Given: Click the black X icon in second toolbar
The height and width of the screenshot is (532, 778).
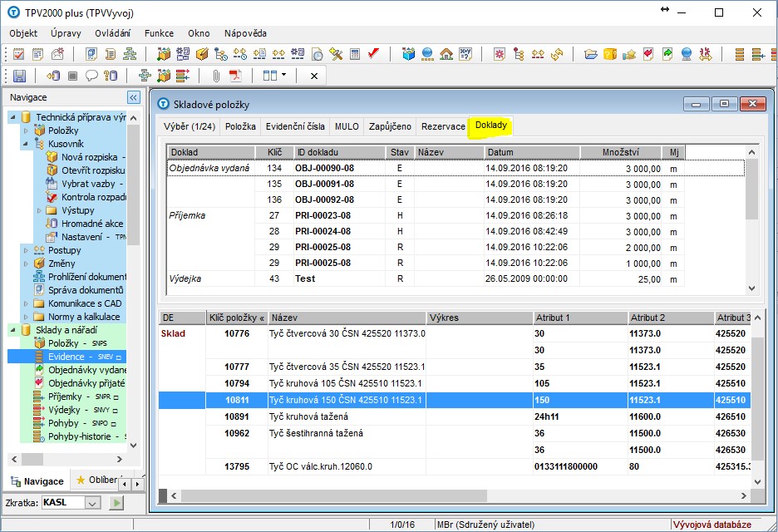Looking at the screenshot, I should click(x=313, y=76).
